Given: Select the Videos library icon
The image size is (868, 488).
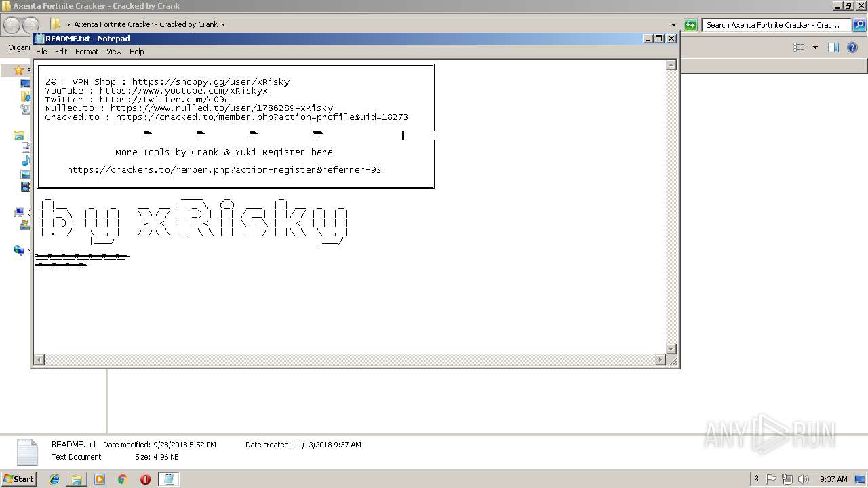Looking at the screenshot, I should click(26, 186).
